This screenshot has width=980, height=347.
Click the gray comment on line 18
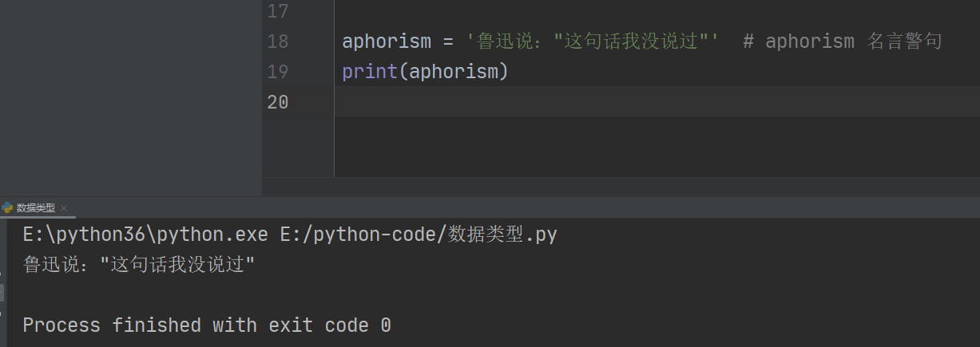(x=843, y=41)
